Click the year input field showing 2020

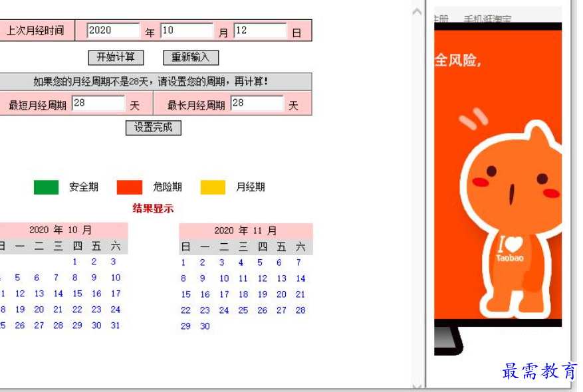(x=114, y=31)
